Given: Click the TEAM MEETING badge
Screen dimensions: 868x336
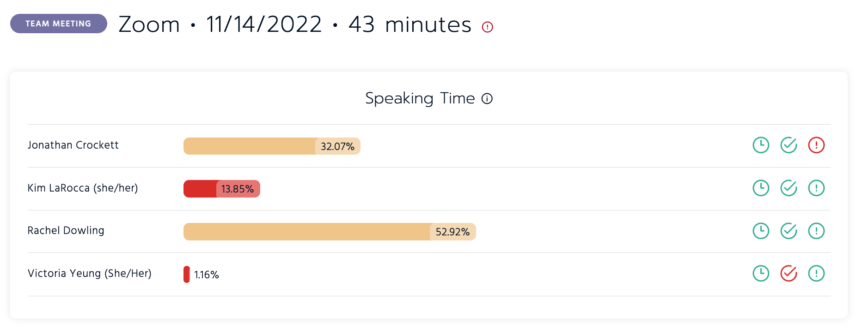Looking at the screenshot, I should tap(59, 24).
